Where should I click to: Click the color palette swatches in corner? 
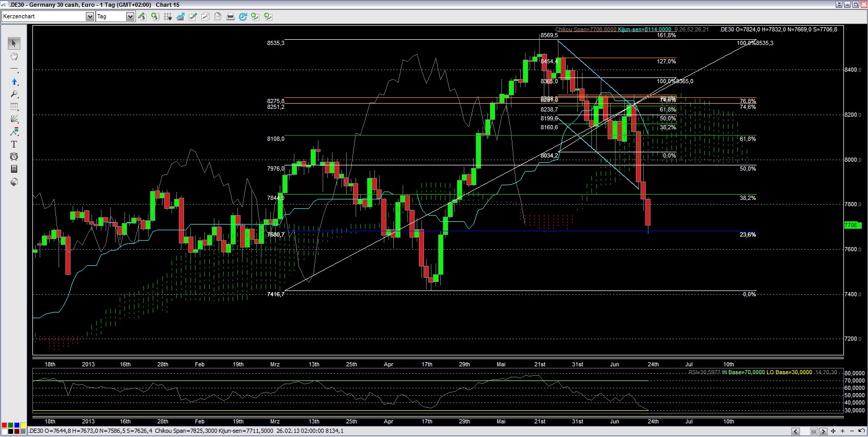(x=13, y=428)
